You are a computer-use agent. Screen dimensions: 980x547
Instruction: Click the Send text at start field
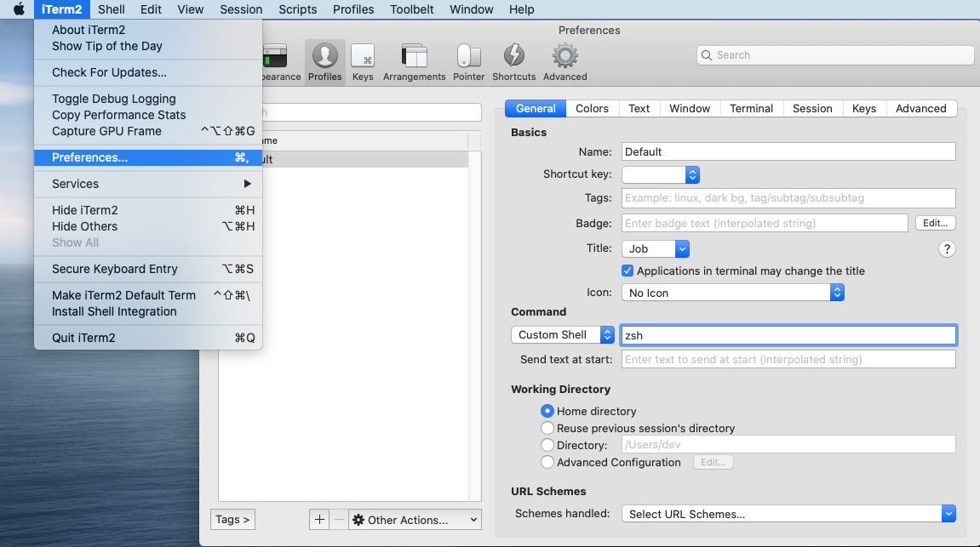[788, 359]
